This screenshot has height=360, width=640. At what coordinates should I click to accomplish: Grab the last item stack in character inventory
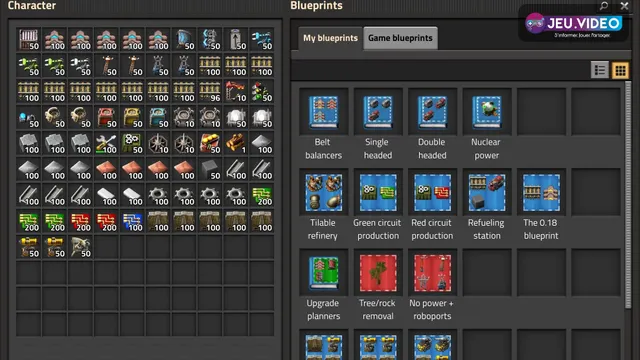click(80, 247)
